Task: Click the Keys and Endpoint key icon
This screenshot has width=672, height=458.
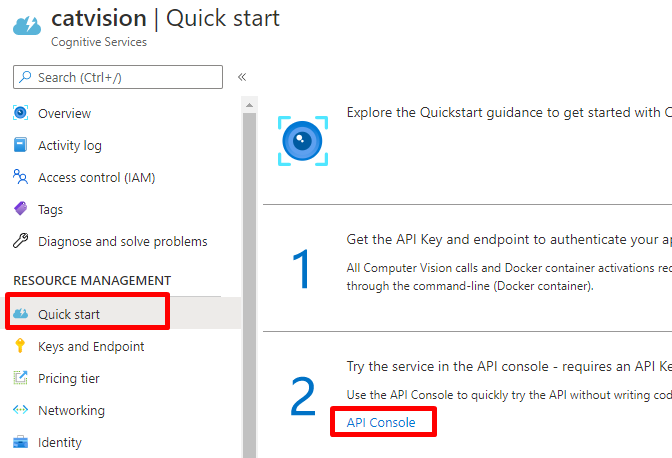Action: point(20,346)
